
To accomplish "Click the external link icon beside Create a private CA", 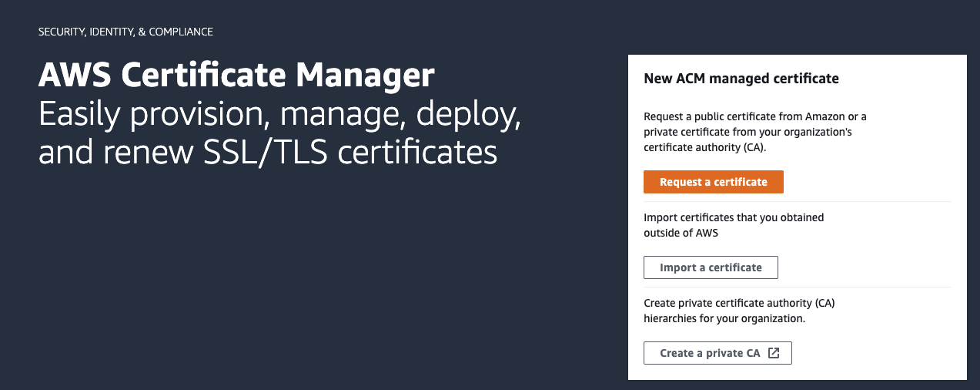I will pyautogui.click(x=774, y=353).
